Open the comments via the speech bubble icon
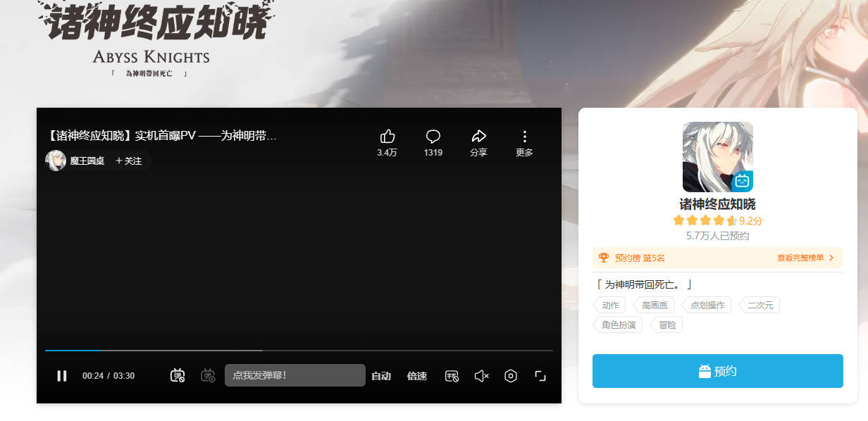Viewport: 868px width, 421px height. 433,137
